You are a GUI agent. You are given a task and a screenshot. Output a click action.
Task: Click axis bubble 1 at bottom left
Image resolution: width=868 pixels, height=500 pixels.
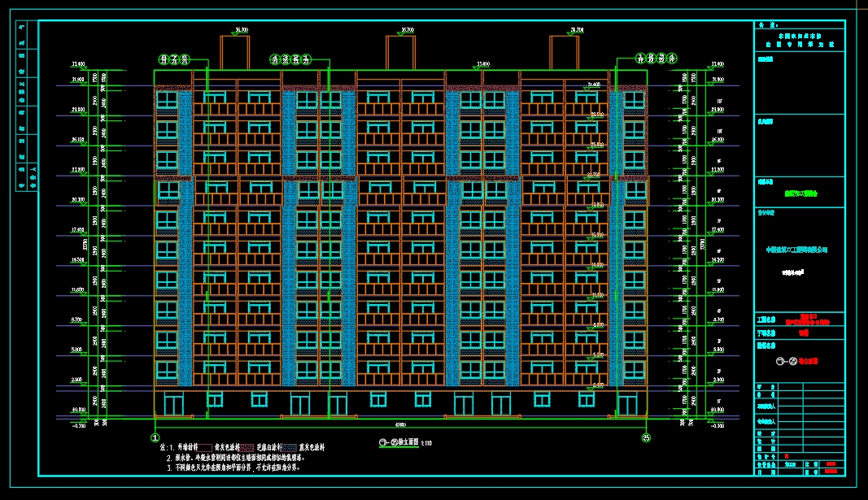[x=154, y=437]
